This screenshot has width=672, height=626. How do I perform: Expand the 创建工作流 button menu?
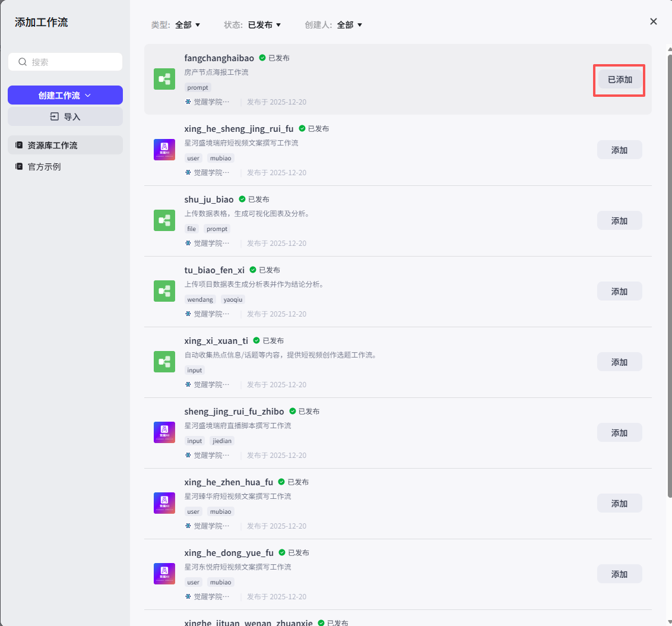click(65, 95)
